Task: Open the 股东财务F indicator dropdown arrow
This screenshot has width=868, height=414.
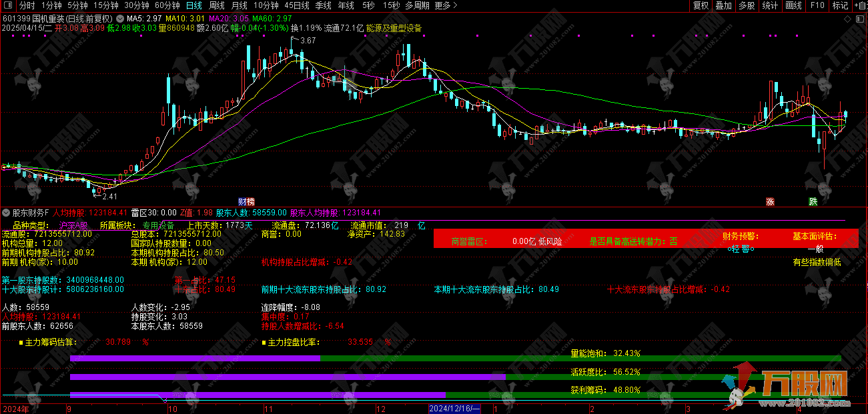Action: pos(6,212)
